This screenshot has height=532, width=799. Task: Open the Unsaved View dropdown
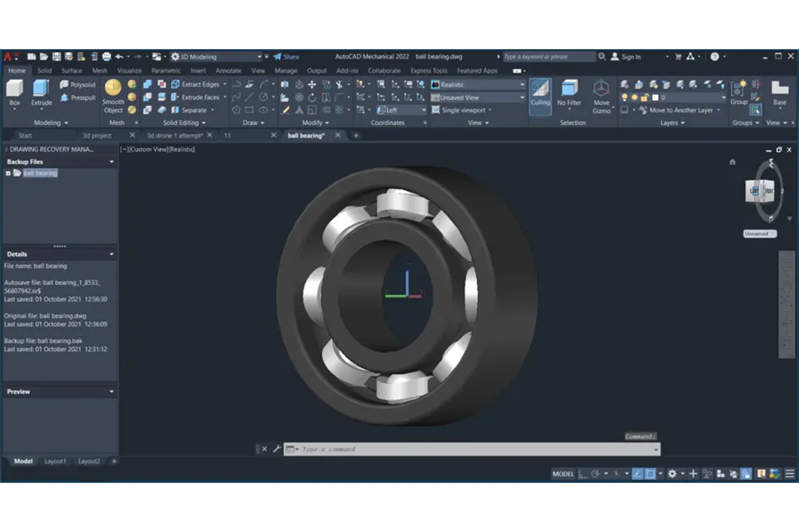coord(478,98)
